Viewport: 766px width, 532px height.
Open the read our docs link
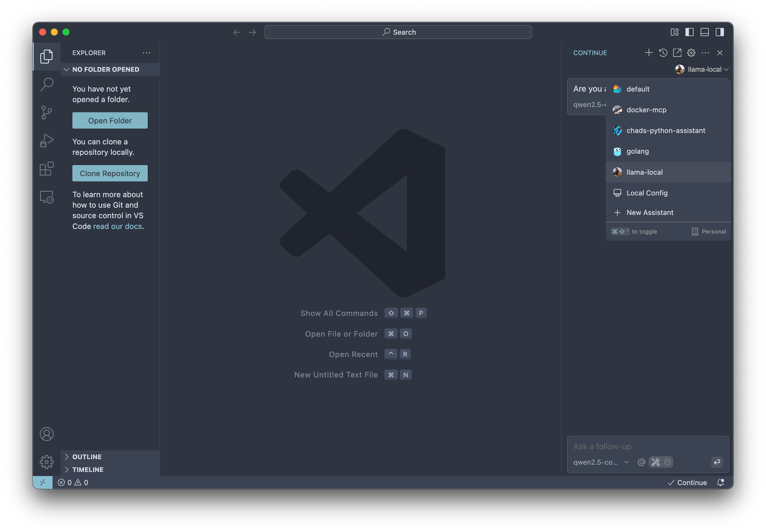coord(117,226)
